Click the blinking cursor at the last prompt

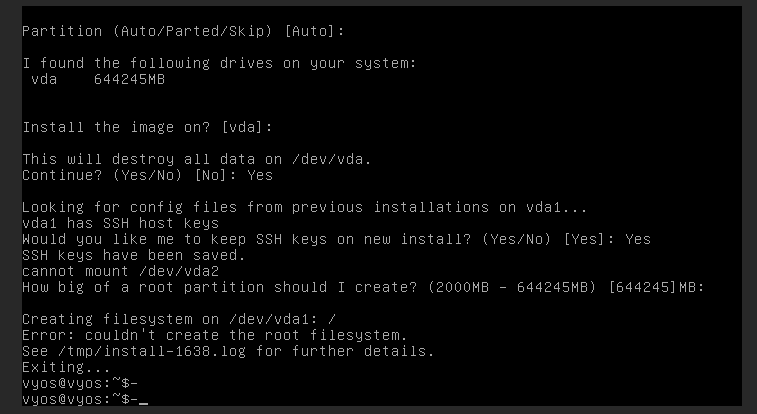[x=144, y=400]
